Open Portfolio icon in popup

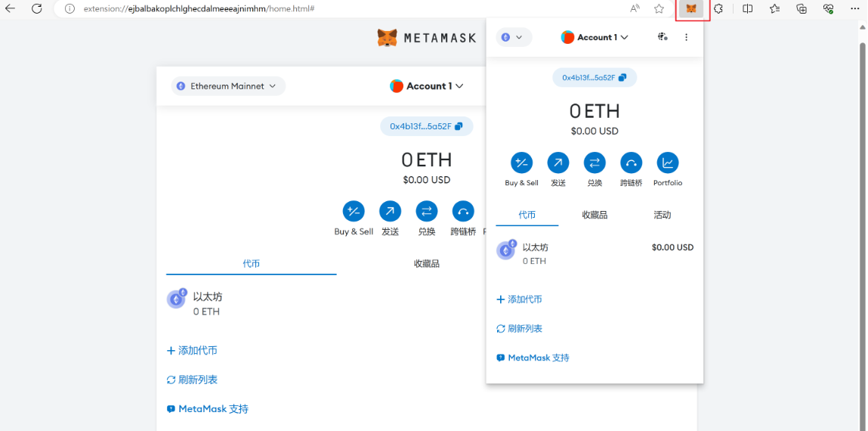pyautogui.click(x=668, y=163)
